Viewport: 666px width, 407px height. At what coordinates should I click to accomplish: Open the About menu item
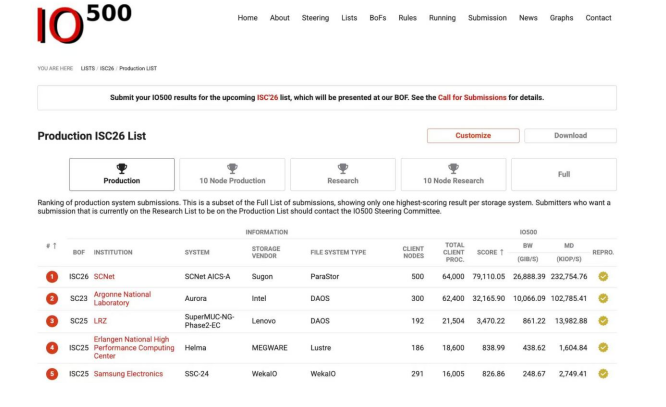pyautogui.click(x=279, y=18)
